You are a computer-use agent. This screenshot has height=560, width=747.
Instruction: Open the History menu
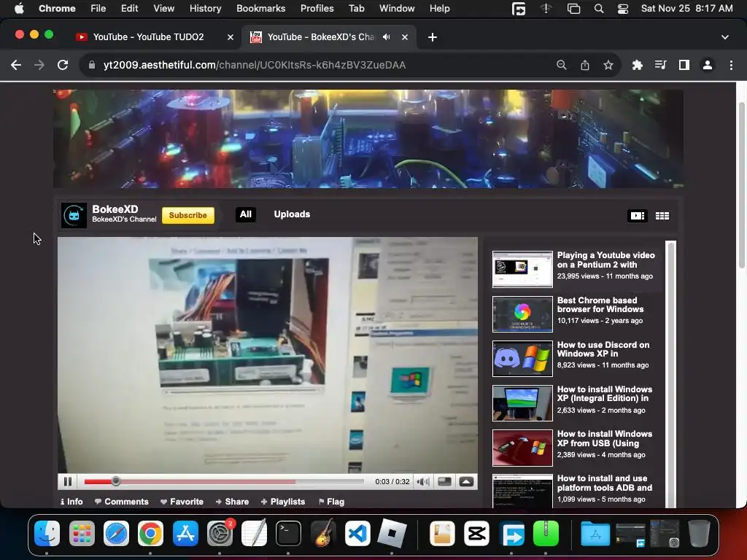click(205, 9)
